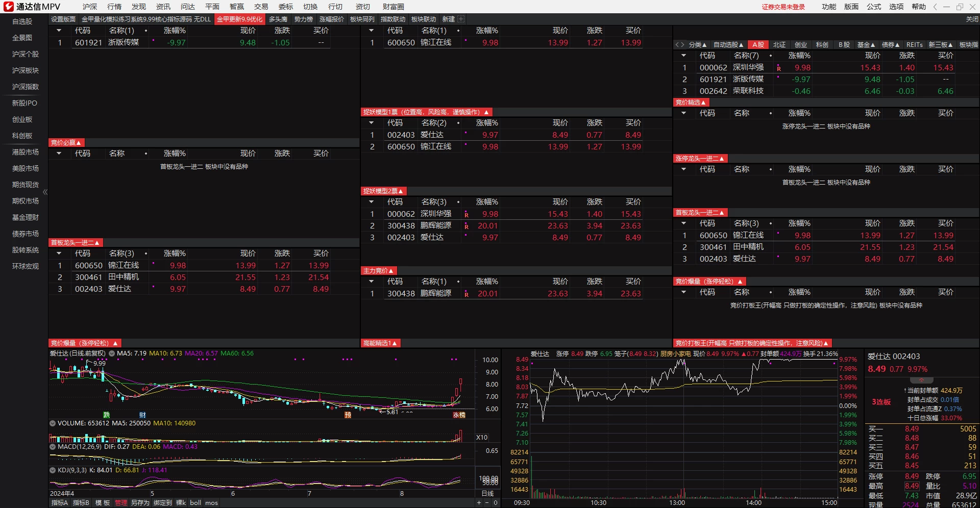The height and width of the screenshot is (508, 980).
Task: Click the 厨房小家电 sector link in intraday header
Action: (x=675, y=353)
